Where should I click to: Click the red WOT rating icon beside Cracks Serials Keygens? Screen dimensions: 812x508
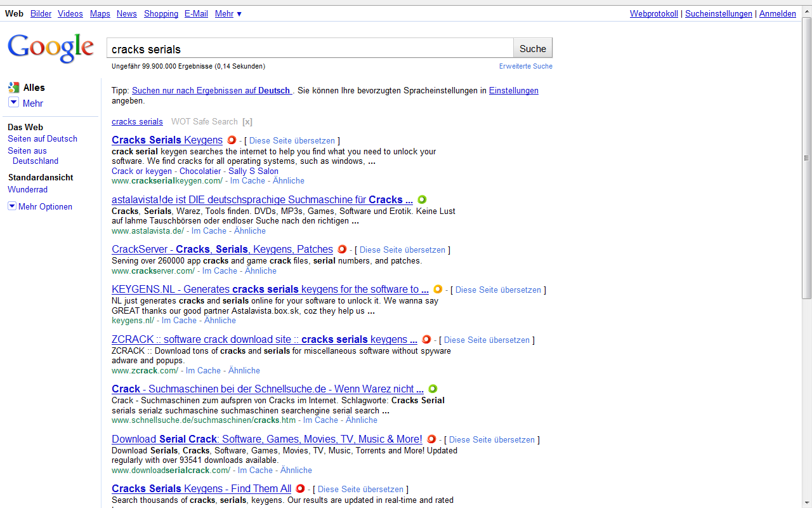click(232, 140)
